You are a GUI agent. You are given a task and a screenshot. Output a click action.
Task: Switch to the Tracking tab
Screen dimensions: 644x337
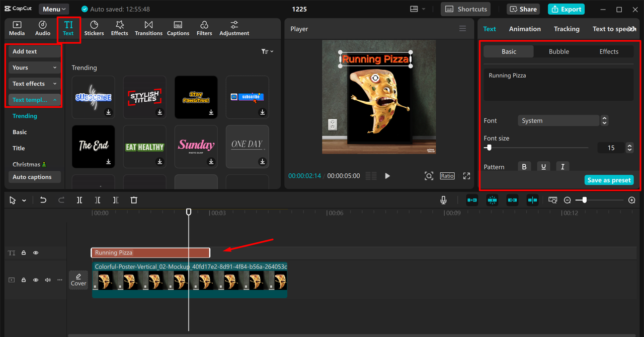point(567,29)
